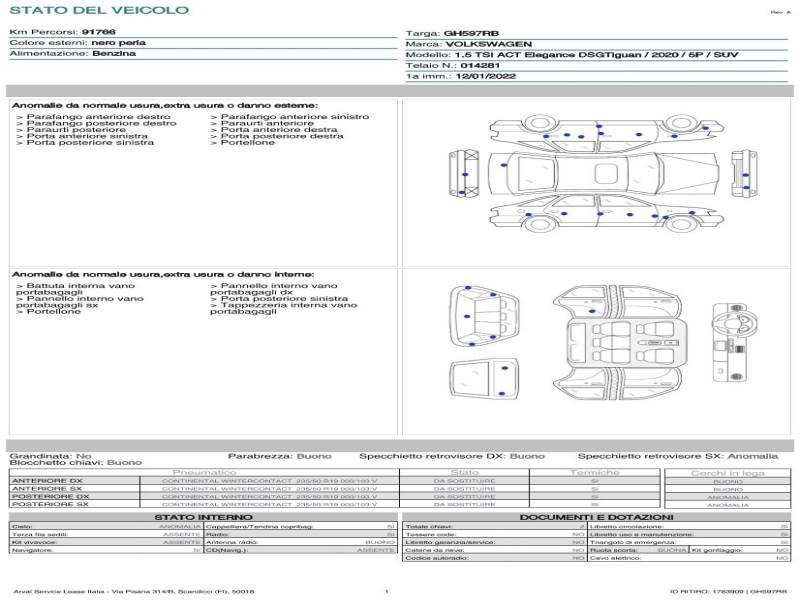Select the "Grandinata: No" status
This screenshot has width=800, height=600.
(51, 456)
